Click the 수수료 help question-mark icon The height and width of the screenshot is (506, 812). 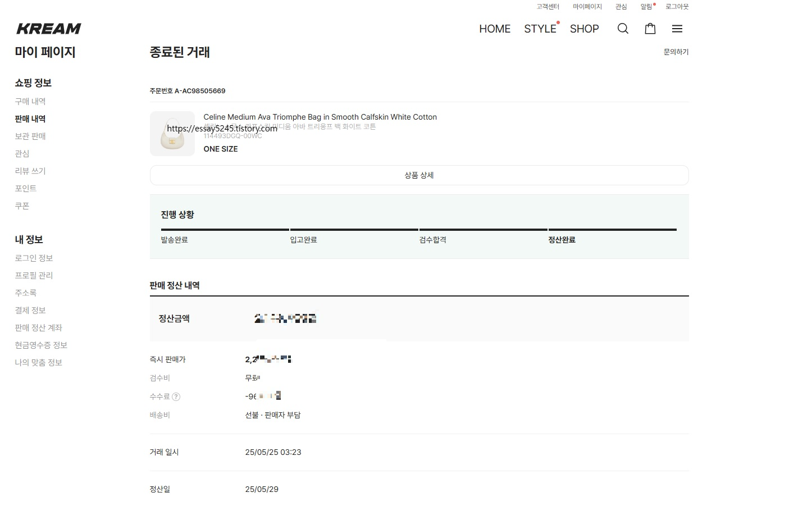click(176, 396)
